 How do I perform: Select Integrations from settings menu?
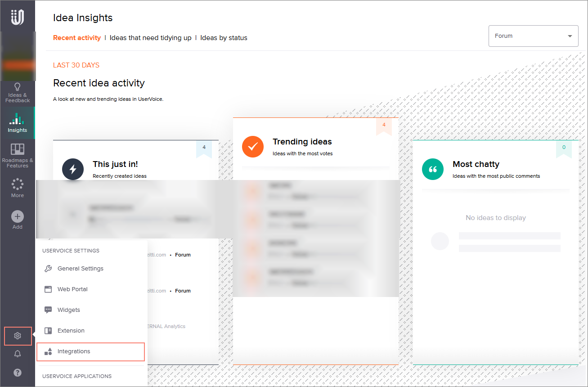74,351
